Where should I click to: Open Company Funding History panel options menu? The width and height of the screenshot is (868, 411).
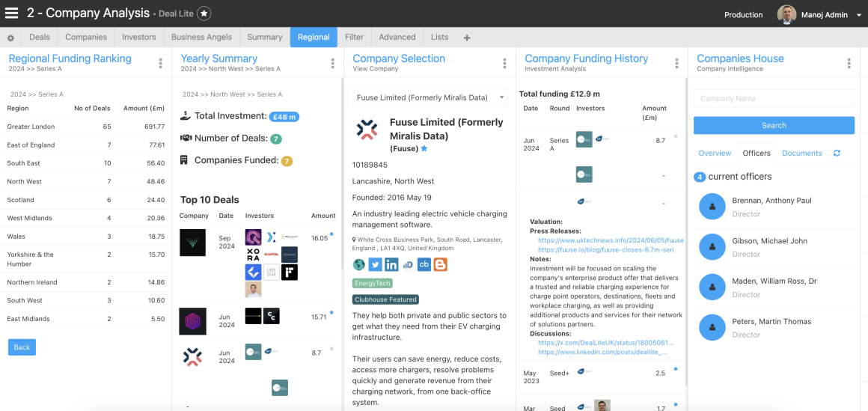[677, 63]
